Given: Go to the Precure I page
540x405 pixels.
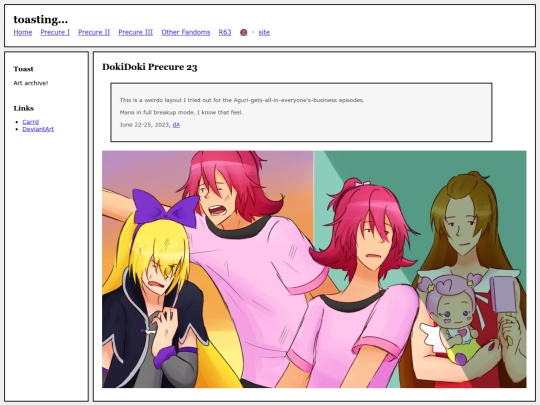Looking at the screenshot, I should [x=55, y=32].
